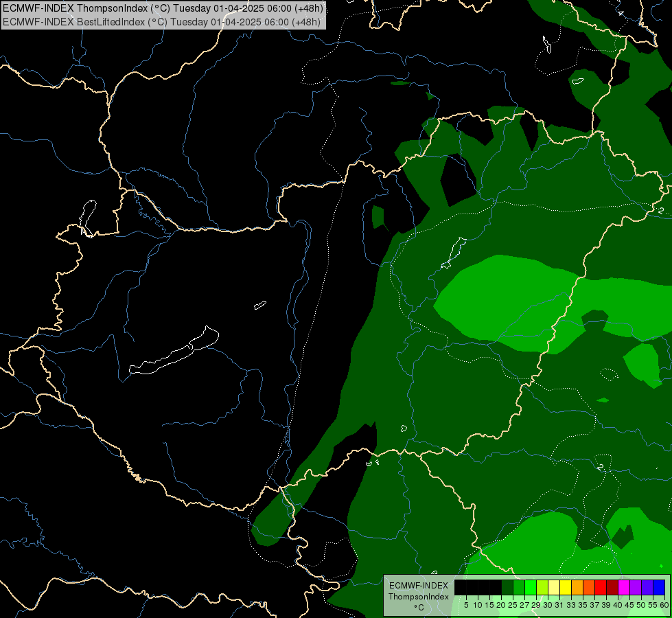Click the legend label ThompsonIndex
Viewport: 672px width, 618px height.
[x=419, y=597]
